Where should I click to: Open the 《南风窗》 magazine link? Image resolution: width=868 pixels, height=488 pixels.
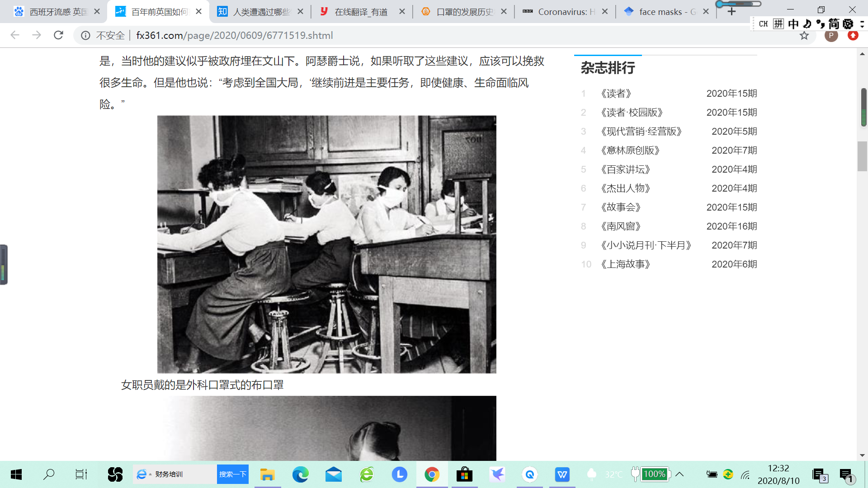tap(621, 226)
